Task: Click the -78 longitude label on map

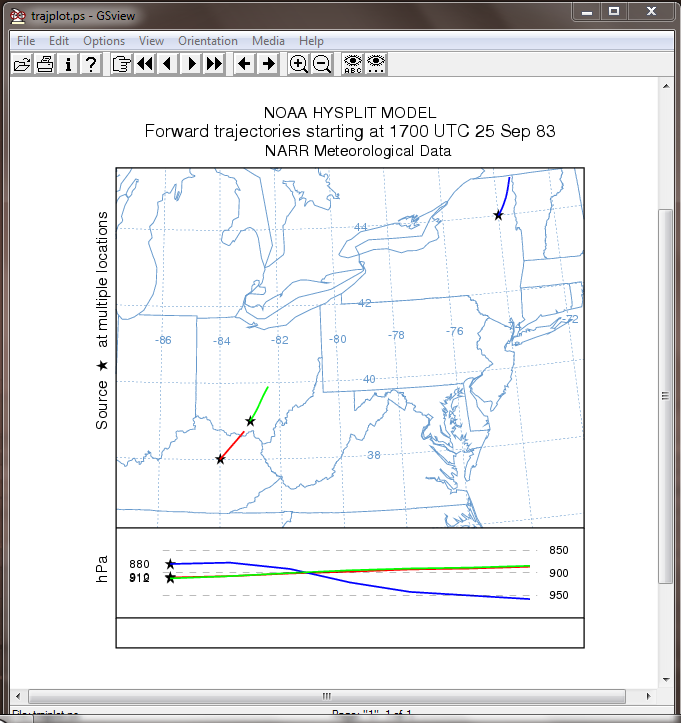Action: click(396, 335)
